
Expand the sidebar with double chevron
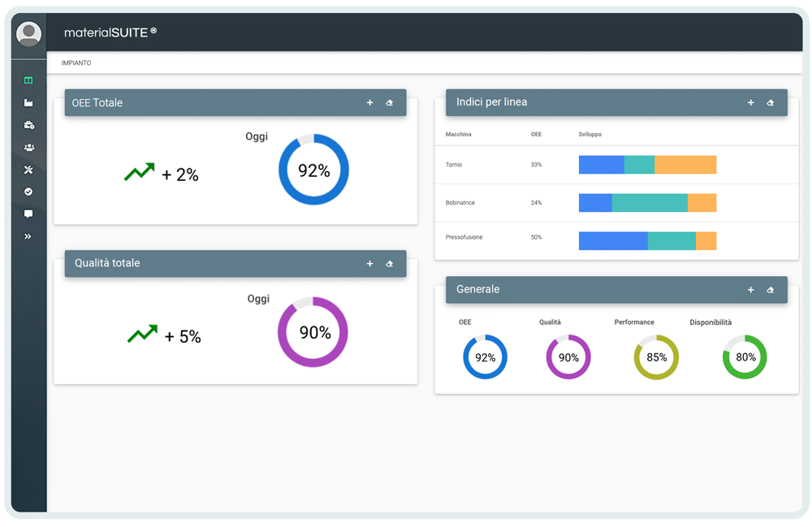tap(28, 236)
